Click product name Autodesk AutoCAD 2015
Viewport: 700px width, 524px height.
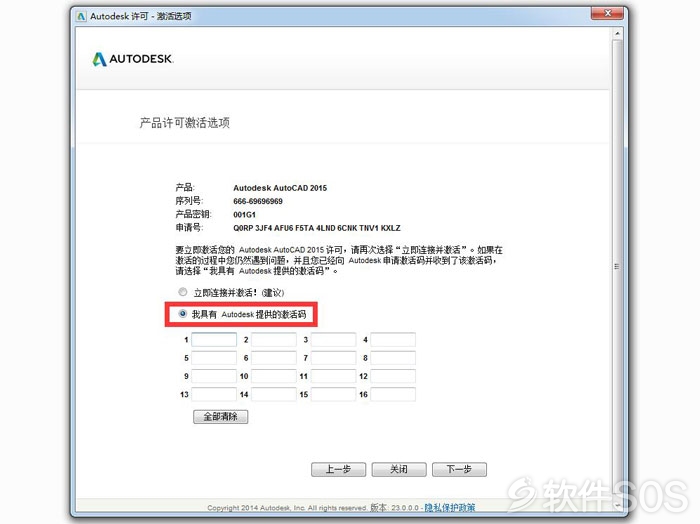(280, 188)
